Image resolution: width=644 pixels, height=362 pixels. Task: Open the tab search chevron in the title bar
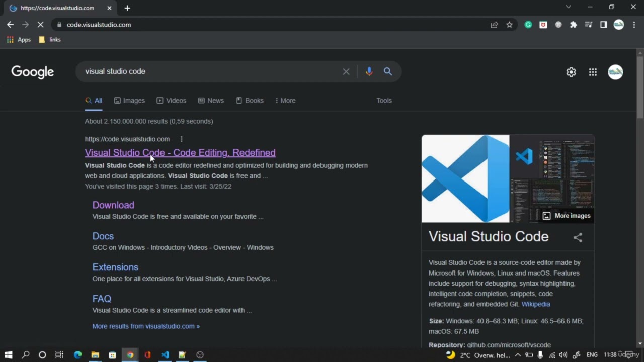568,7
